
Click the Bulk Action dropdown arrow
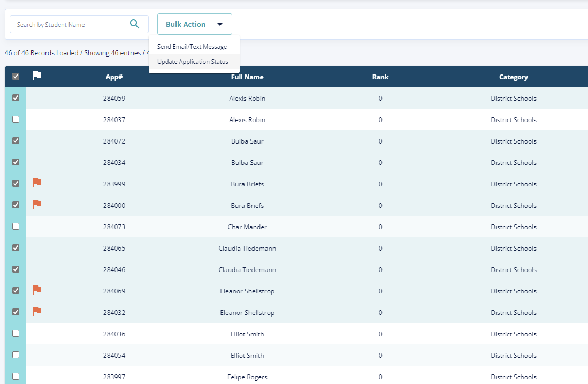pyautogui.click(x=219, y=25)
